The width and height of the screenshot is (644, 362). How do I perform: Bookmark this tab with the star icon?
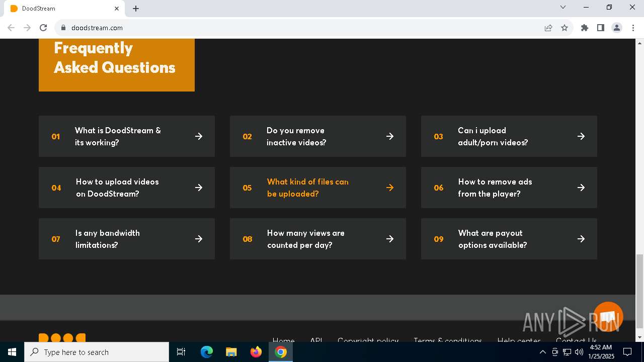click(x=565, y=28)
